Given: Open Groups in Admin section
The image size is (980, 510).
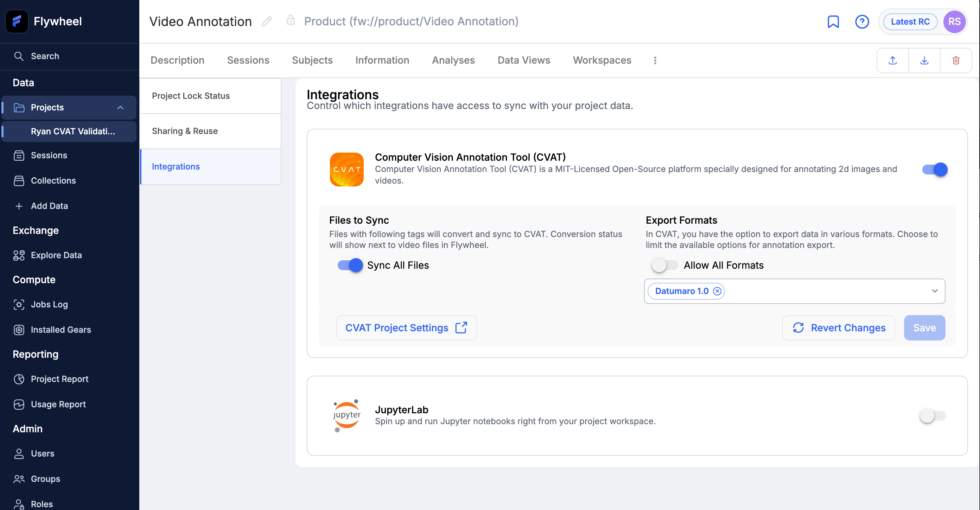Looking at the screenshot, I should (x=45, y=479).
